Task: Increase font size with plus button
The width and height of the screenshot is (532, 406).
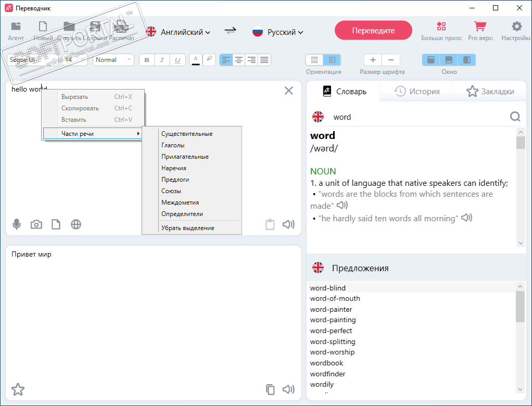Action: click(x=373, y=60)
